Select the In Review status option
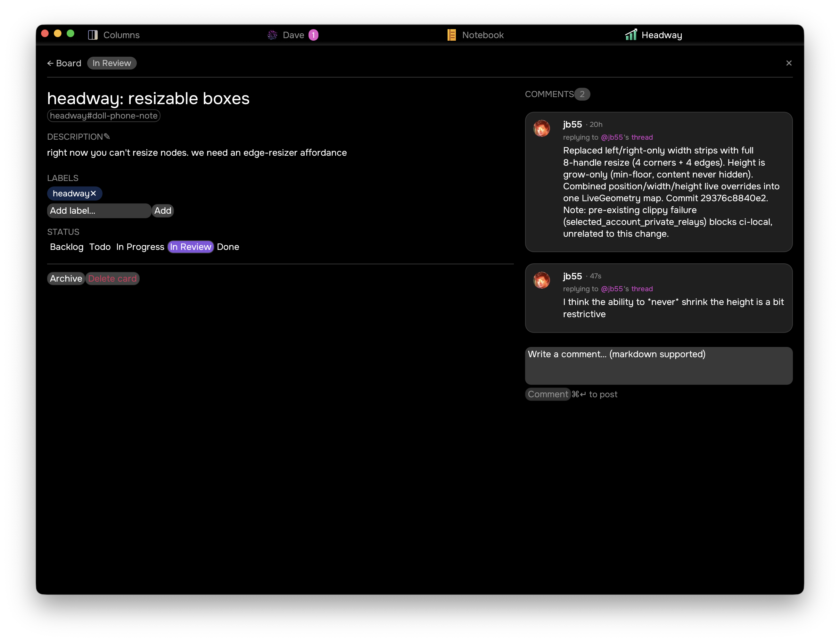The image size is (840, 642). pos(191,247)
